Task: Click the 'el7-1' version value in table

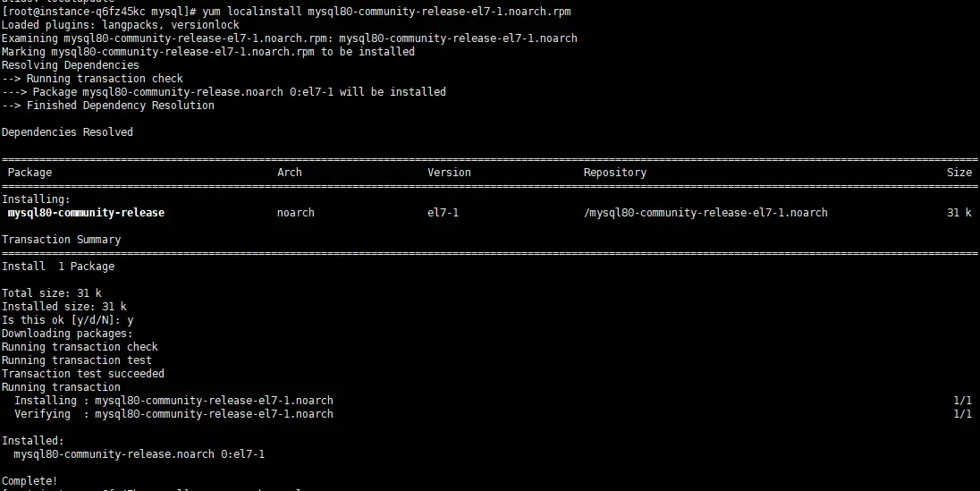Action: click(443, 213)
